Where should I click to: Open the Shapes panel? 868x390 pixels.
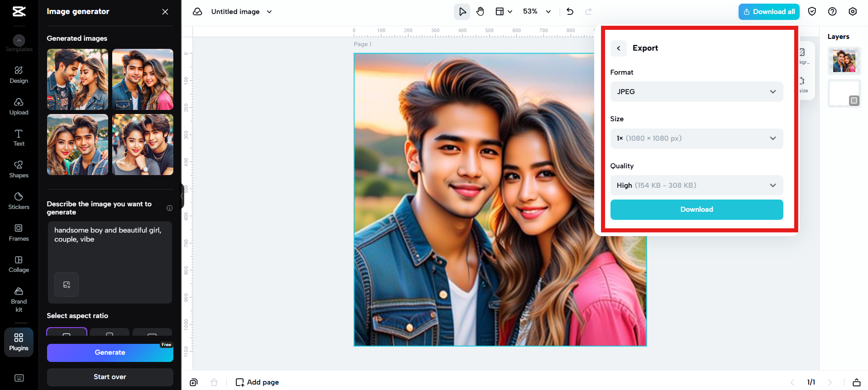pyautogui.click(x=19, y=169)
